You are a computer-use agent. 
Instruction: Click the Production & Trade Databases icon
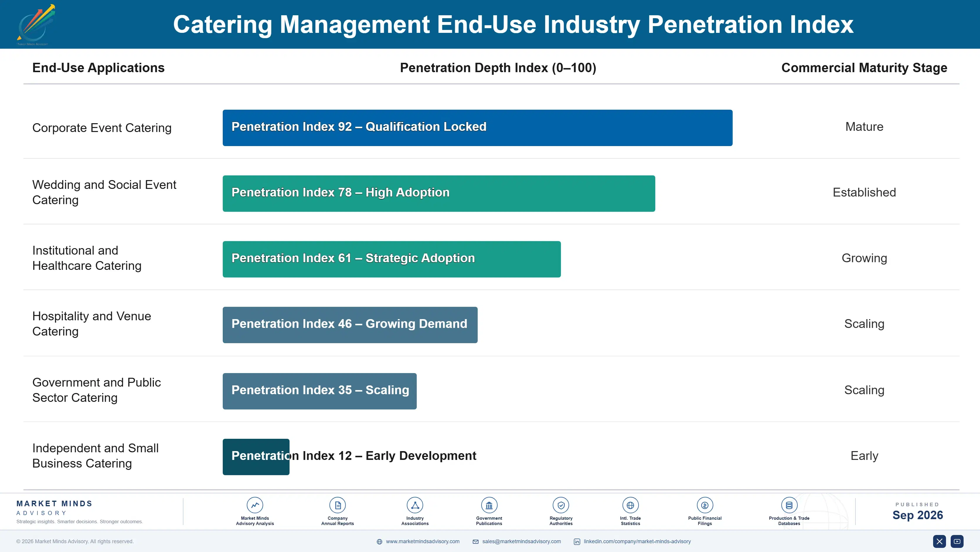pyautogui.click(x=789, y=505)
